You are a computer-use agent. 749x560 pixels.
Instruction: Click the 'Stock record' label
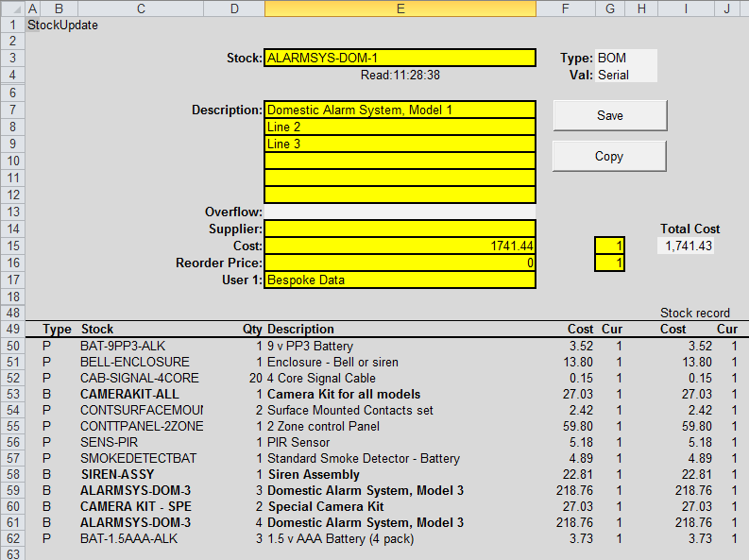695,313
